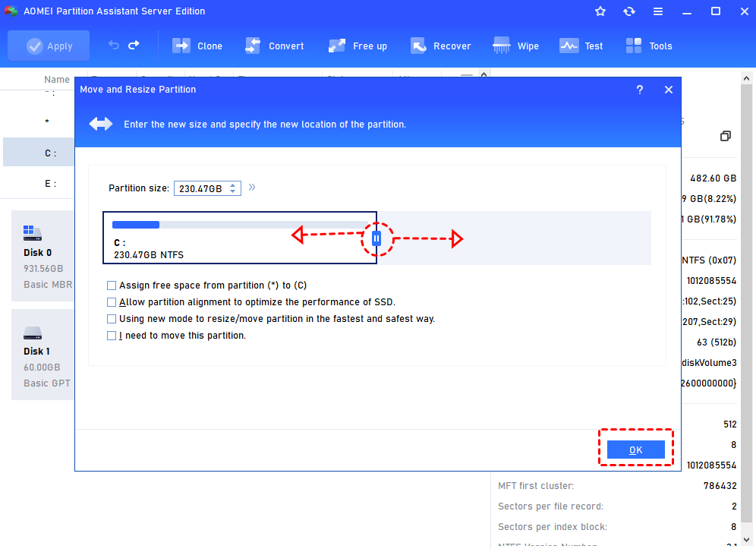The height and width of the screenshot is (549, 756).
Task: Click the Apply checkmark button
Action: [49, 46]
